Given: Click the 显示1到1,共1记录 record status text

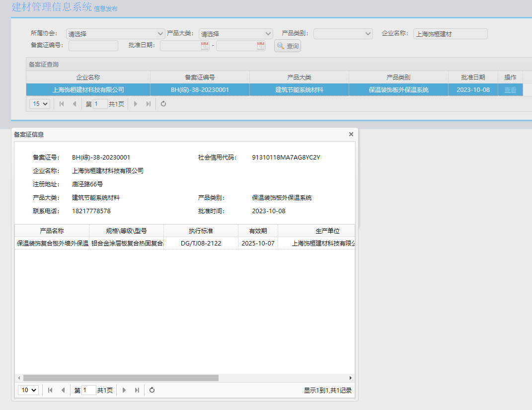Looking at the screenshot, I should pos(328,391).
